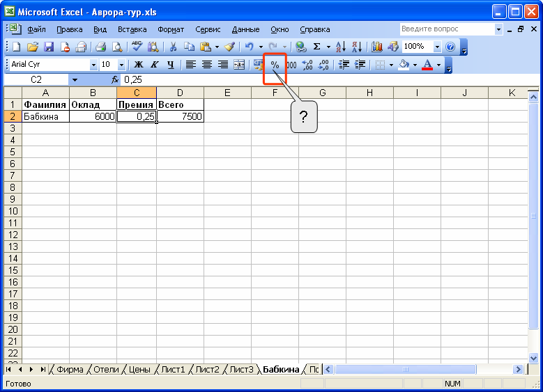Image resolution: width=543 pixels, height=392 pixels.
Task: Open the font size 10 dropdown
Action: click(x=121, y=65)
